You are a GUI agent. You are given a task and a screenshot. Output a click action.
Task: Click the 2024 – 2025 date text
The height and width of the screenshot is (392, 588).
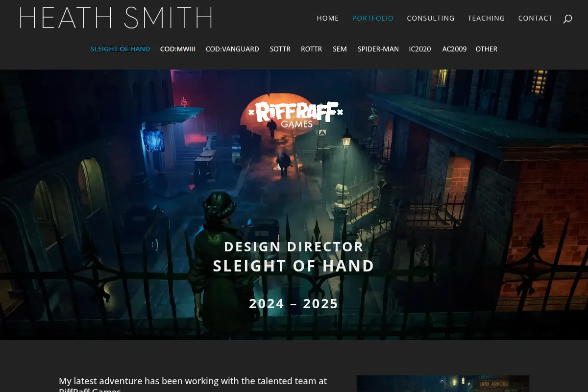click(294, 303)
